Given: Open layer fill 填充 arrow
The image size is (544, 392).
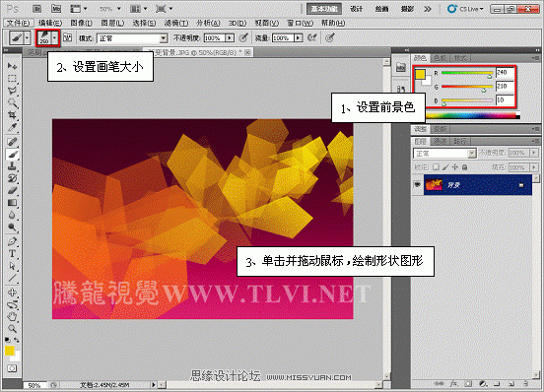Looking at the screenshot, I should click(534, 167).
